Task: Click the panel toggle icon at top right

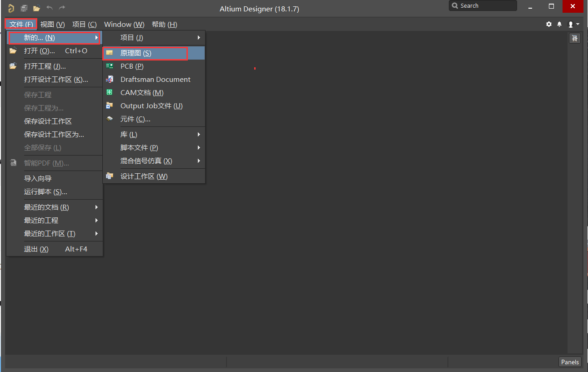Action: tap(575, 38)
